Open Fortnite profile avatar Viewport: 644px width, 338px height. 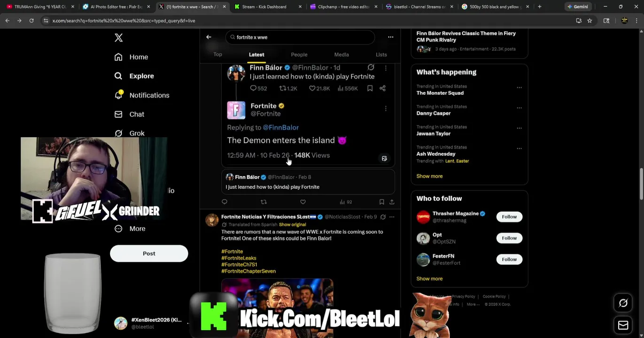(236, 110)
